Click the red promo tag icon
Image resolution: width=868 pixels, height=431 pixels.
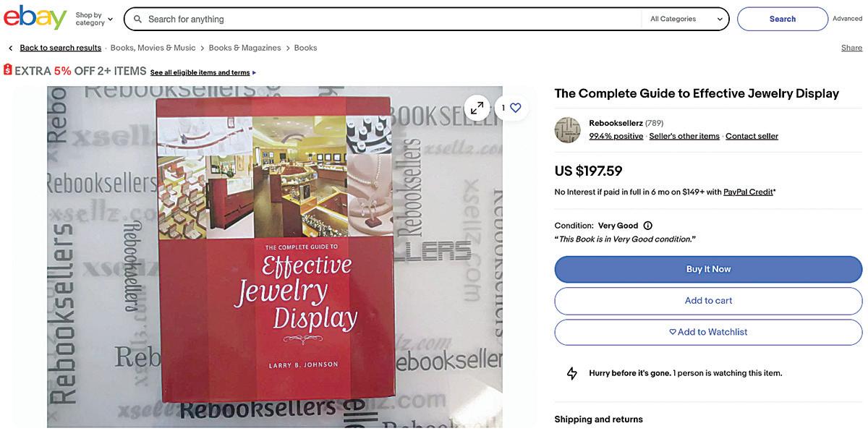point(8,70)
